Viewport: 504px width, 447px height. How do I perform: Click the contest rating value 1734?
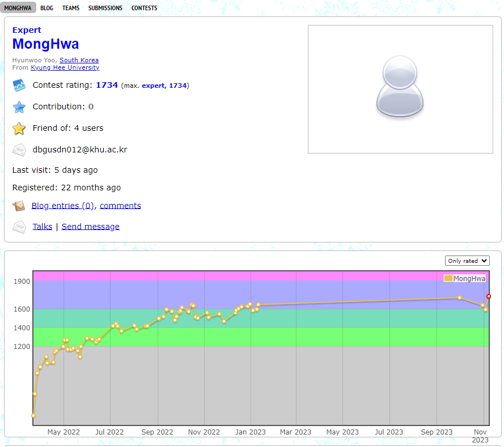click(107, 85)
